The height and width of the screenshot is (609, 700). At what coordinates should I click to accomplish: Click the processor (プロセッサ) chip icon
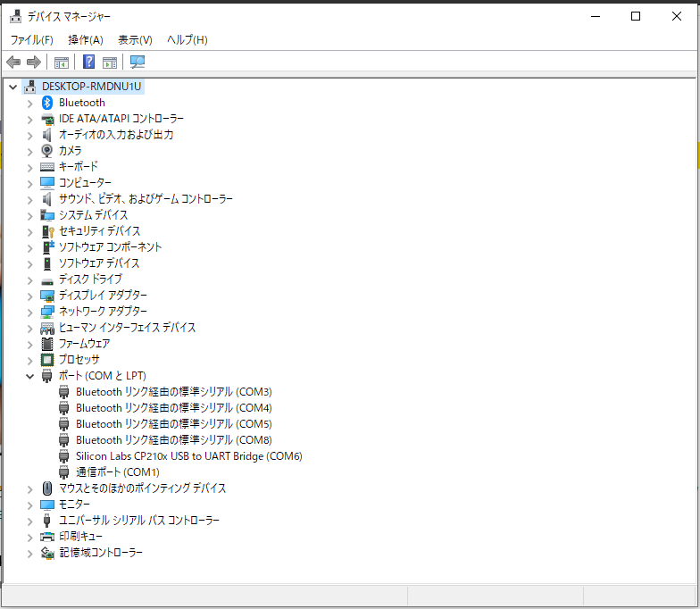click(47, 359)
